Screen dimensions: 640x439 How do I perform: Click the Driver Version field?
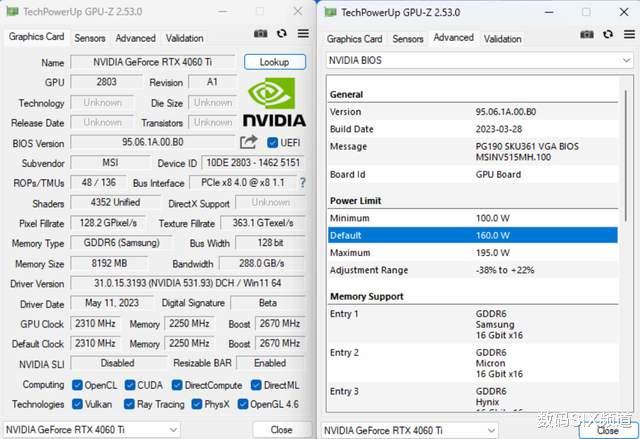pyautogui.click(x=188, y=283)
